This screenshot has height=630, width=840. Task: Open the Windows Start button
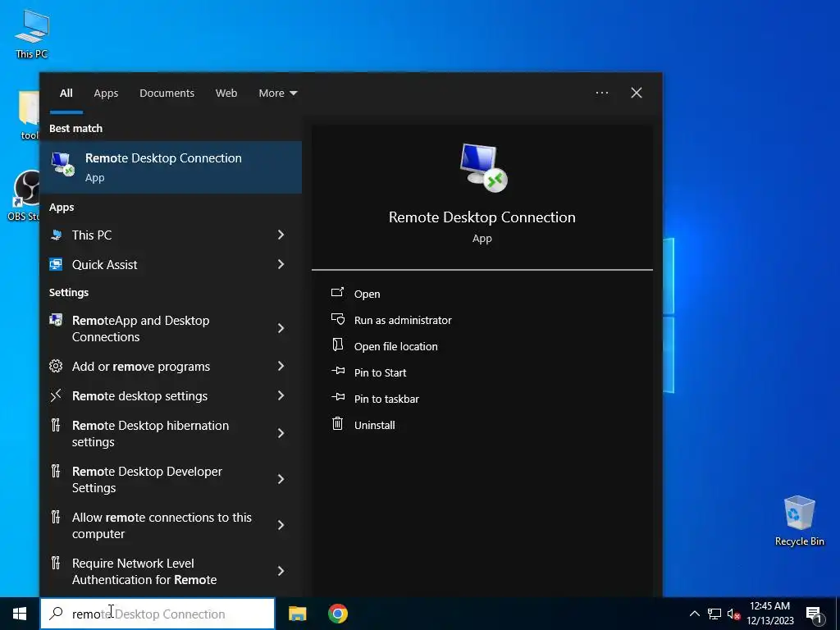click(20, 614)
